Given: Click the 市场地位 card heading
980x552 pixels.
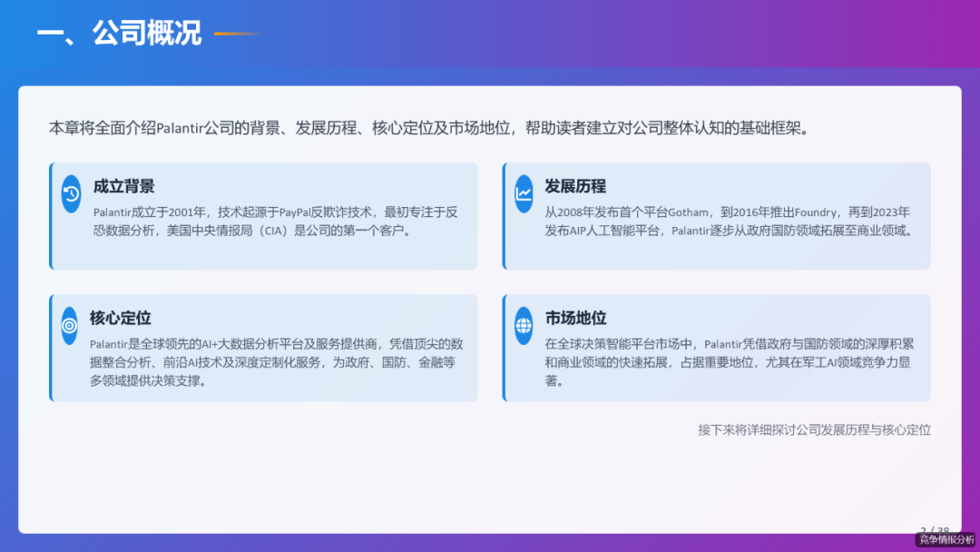Looking at the screenshot, I should (x=575, y=318).
